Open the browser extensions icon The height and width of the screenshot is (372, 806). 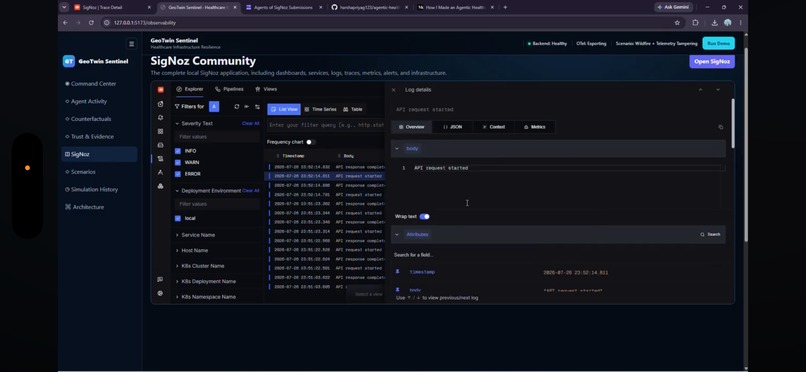[695, 23]
